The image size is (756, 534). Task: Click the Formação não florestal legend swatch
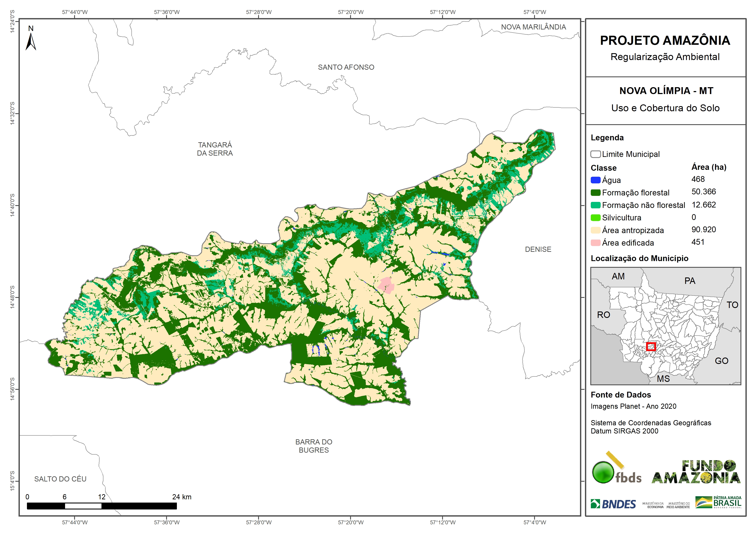tap(595, 205)
